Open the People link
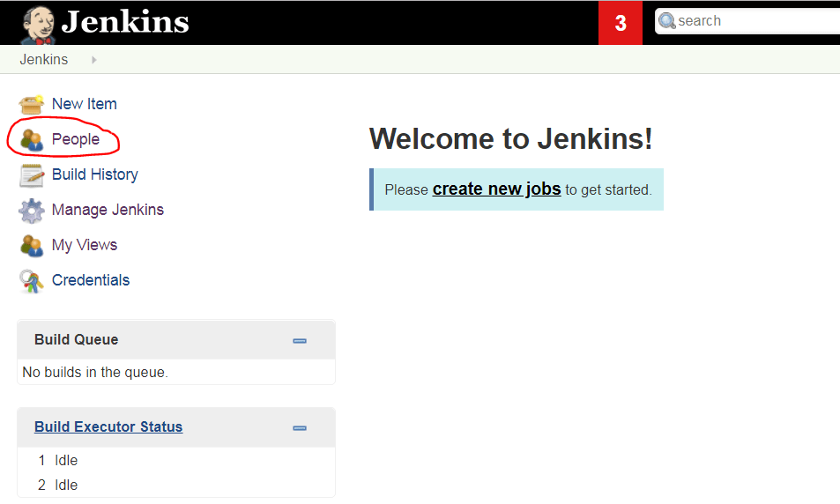 click(76, 139)
